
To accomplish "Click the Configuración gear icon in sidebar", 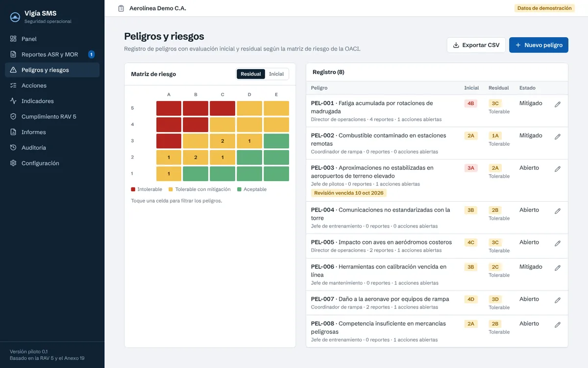I will [13, 163].
